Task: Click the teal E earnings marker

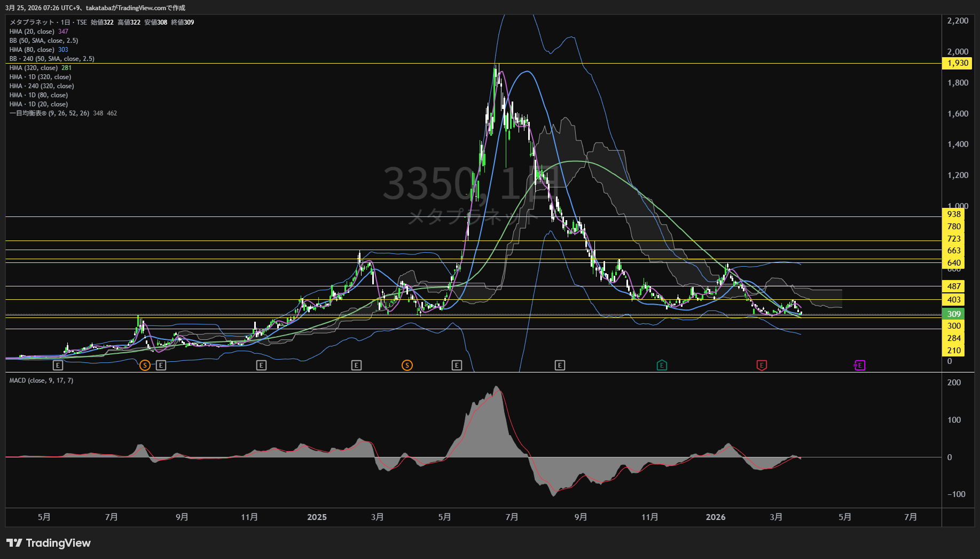Action: pos(662,366)
